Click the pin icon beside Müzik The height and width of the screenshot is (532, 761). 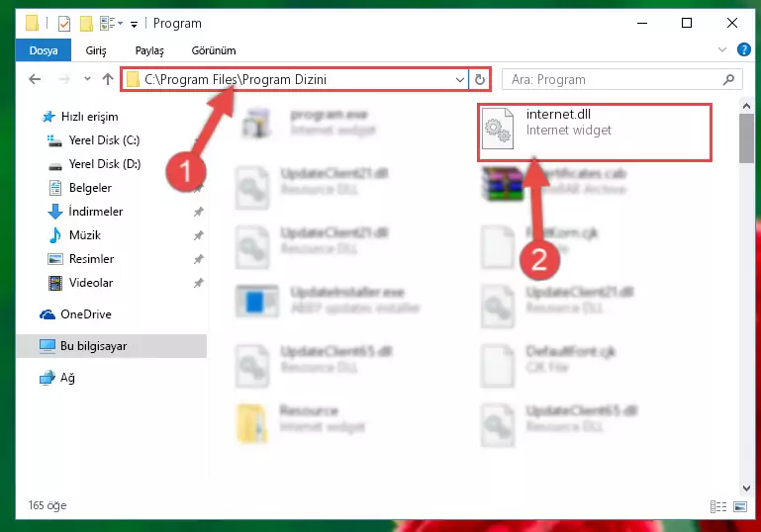coord(198,235)
